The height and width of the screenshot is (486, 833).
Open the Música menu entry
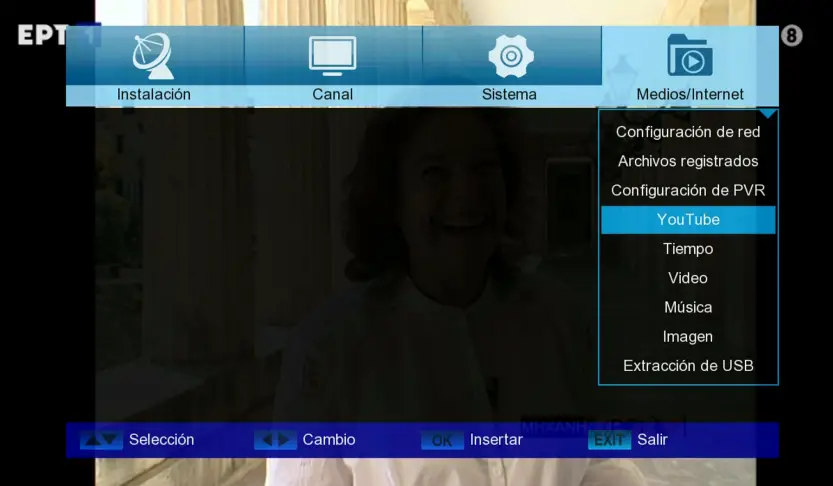coord(688,307)
